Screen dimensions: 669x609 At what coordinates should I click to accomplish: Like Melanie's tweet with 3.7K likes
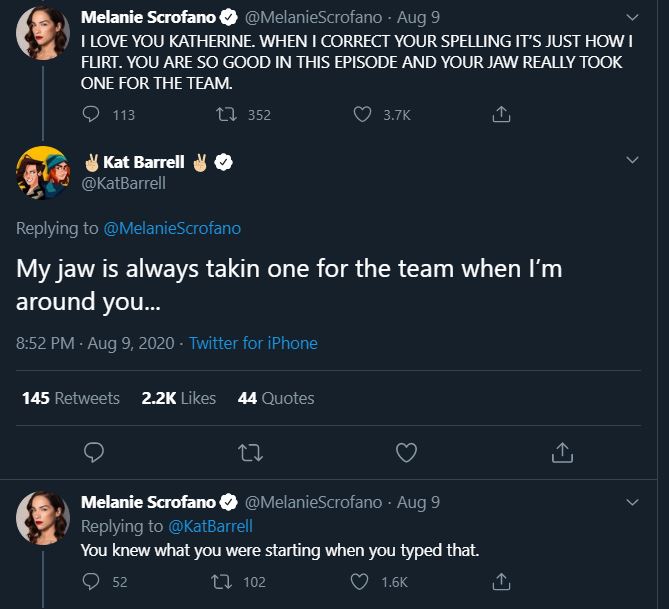click(363, 115)
